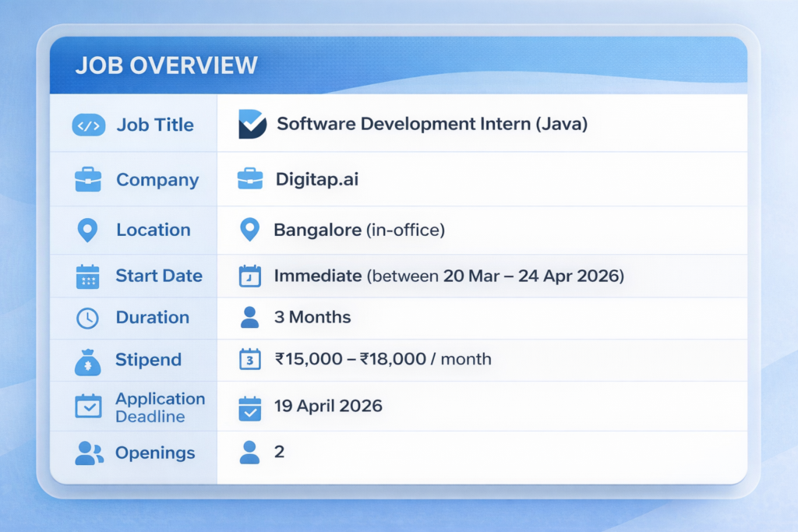Click the checkmark logo before Software Development Intern
Image resolution: width=798 pixels, height=532 pixels.
tap(252, 125)
